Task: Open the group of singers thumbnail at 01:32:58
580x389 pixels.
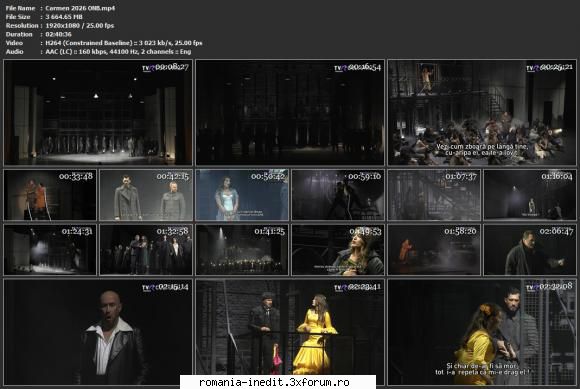Action: [146, 250]
